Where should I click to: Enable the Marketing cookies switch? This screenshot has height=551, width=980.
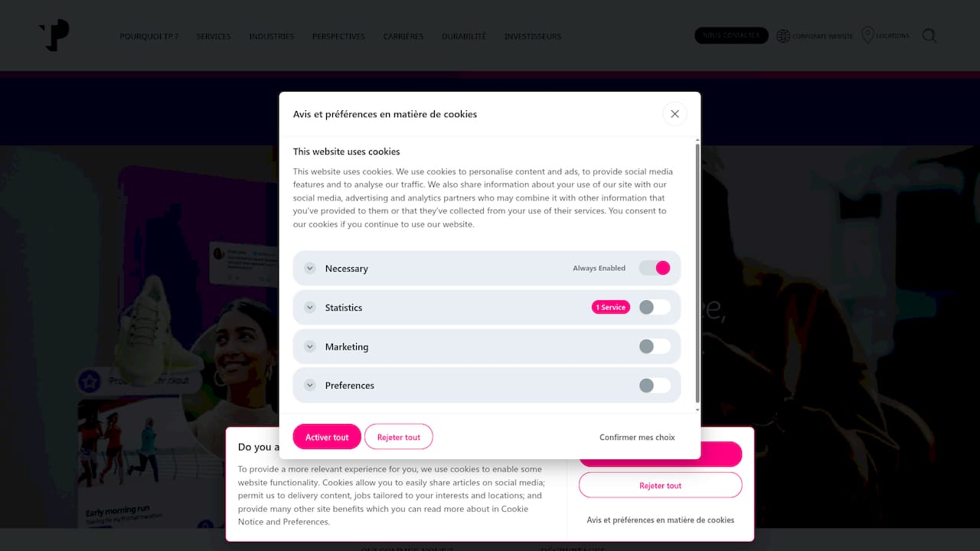[x=655, y=347]
